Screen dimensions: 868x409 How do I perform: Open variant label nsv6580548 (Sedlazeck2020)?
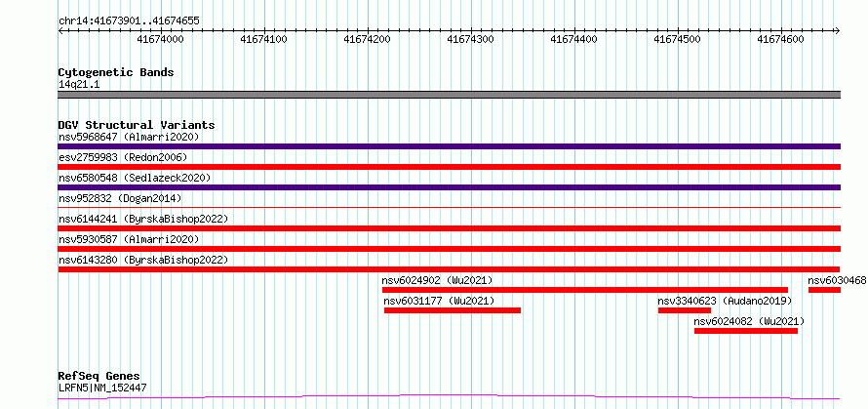[135, 178]
